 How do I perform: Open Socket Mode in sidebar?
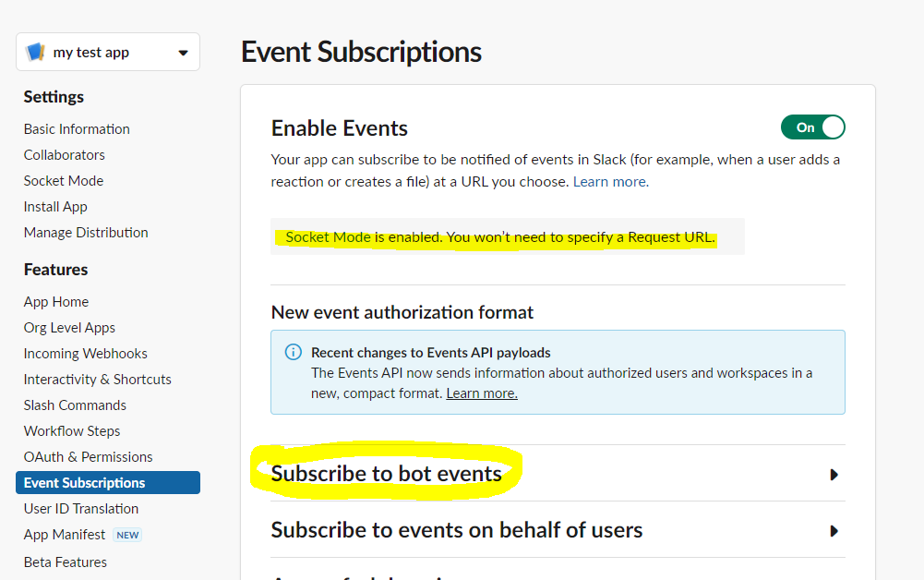pyautogui.click(x=64, y=181)
